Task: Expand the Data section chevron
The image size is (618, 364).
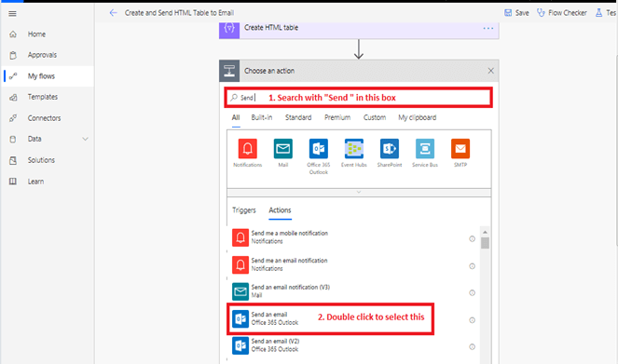Action: tap(85, 139)
